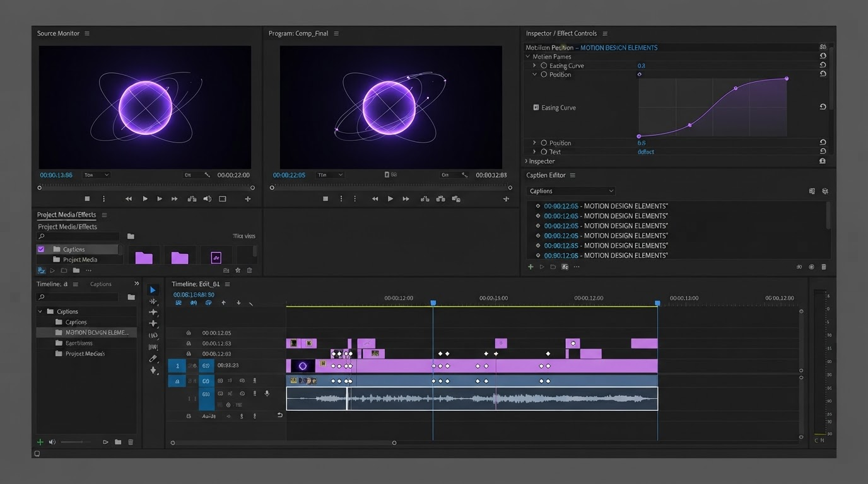Collapse the Captions folder in the tree
Image resolution: width=868 pixels, height=484 pixels.
click(x=40, y=312)
